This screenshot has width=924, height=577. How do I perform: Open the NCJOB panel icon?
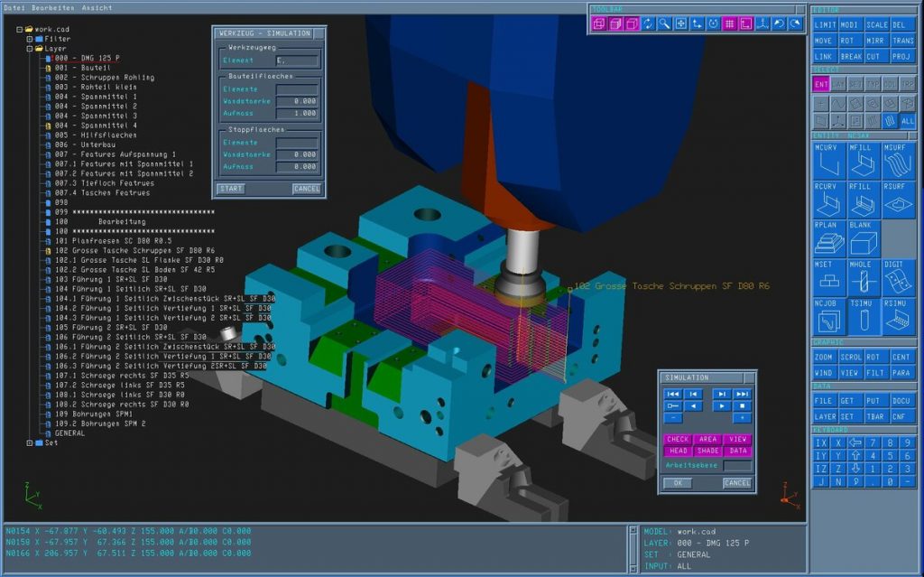click(x=830, y=315)
